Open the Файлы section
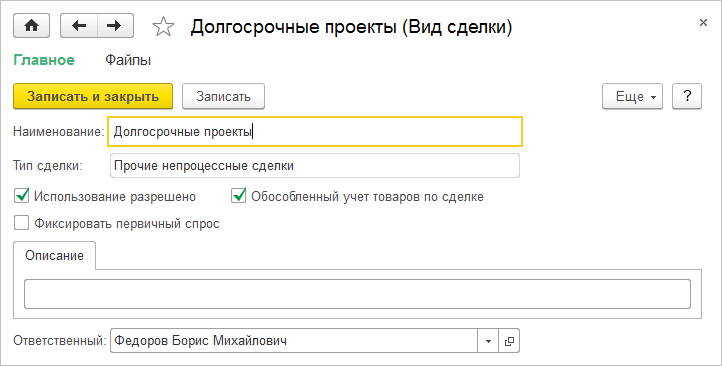The width and height of the screenshot is (722, 366). pos(128,60)
